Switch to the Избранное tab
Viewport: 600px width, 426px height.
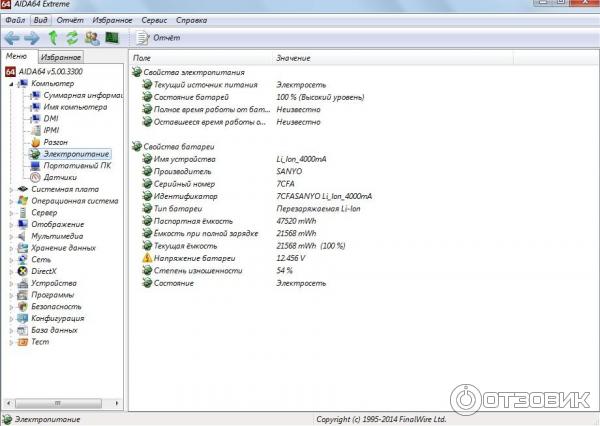(62, 58)
